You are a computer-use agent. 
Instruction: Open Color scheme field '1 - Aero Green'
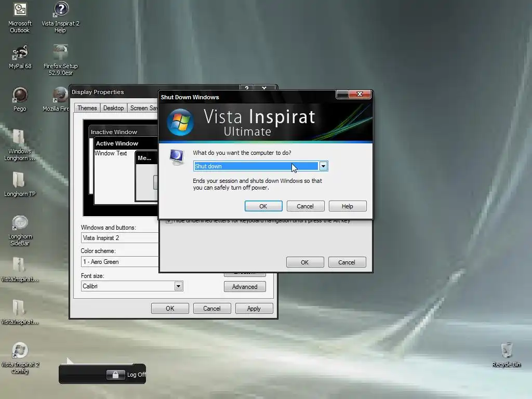[120, 262]
